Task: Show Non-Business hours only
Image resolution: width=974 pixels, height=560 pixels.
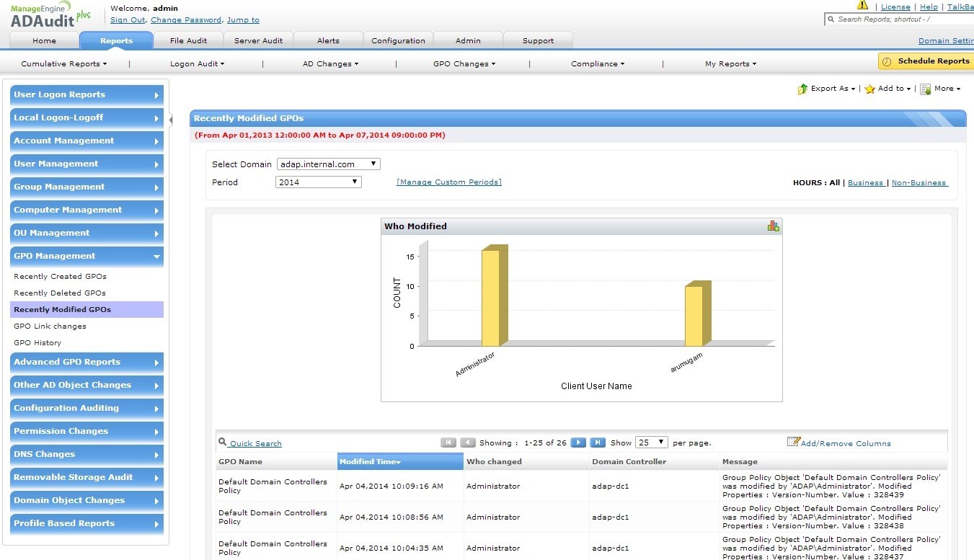Action: tap(918, 183)
